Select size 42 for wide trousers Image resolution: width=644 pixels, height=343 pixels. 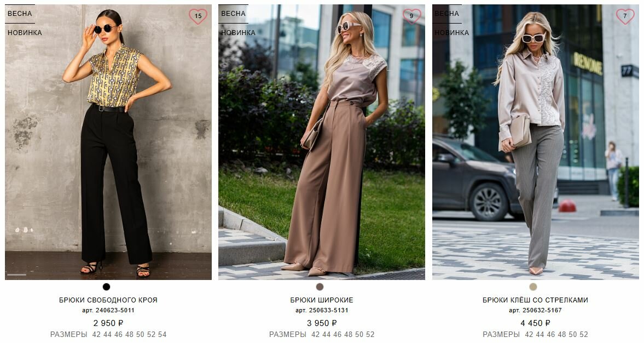coord(315,334)
